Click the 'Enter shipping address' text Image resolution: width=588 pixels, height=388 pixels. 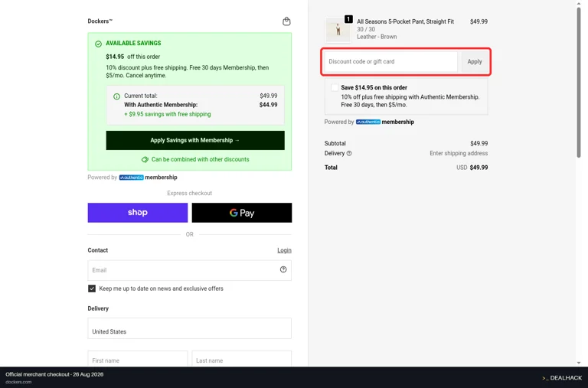click(x=459, y=153)
